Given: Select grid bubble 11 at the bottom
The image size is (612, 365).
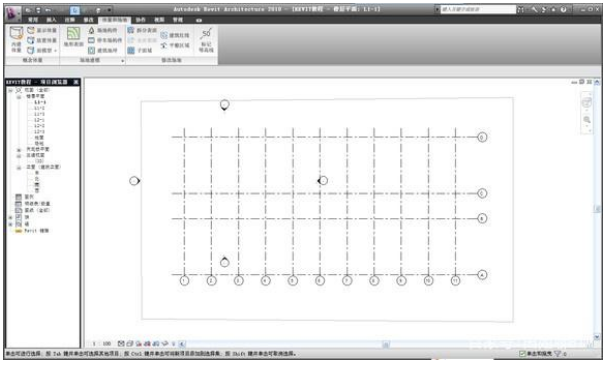Looking at the screenshot, I should click(x=455, y=281).
